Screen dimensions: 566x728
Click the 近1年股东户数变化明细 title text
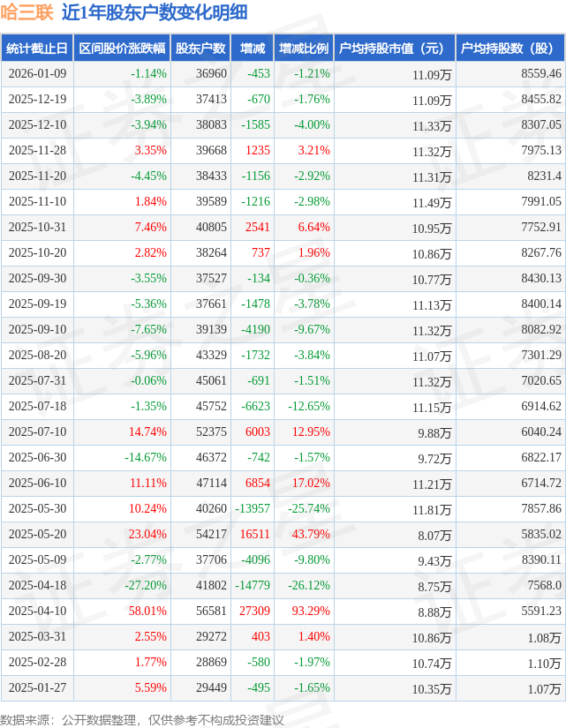pyautogui.click(x=155, y=12)
